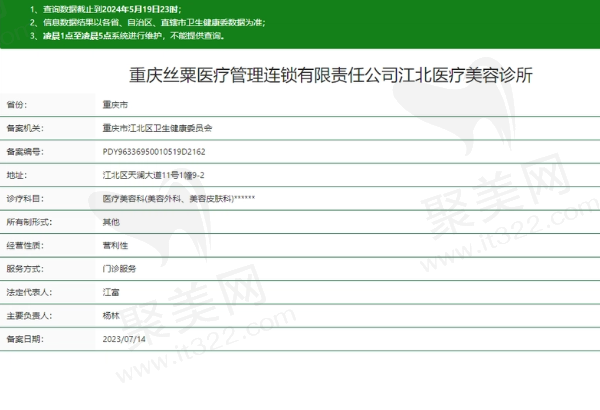
Task: Click the '服务方式:' label
Action: coord(25,269)
